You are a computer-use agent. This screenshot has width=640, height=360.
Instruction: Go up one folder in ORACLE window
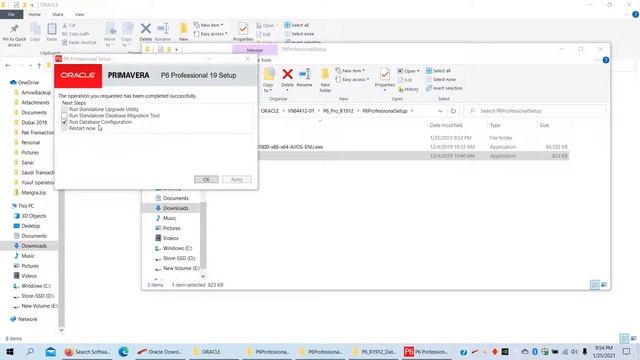39,65
